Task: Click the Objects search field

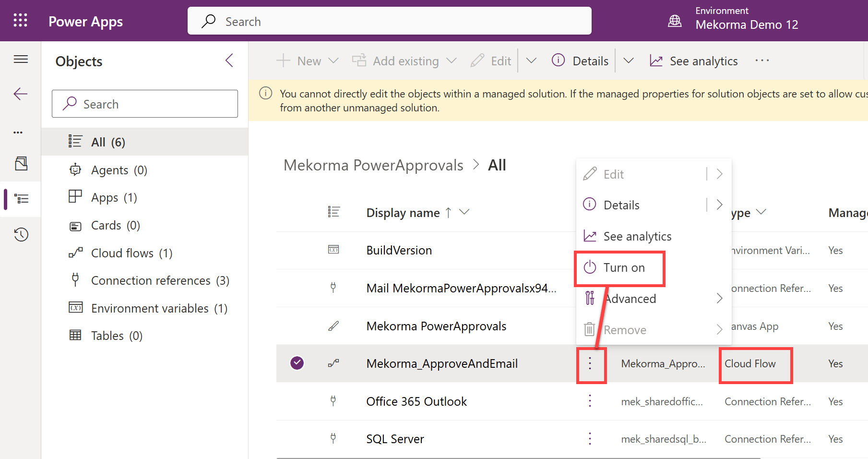Action: 145,104
